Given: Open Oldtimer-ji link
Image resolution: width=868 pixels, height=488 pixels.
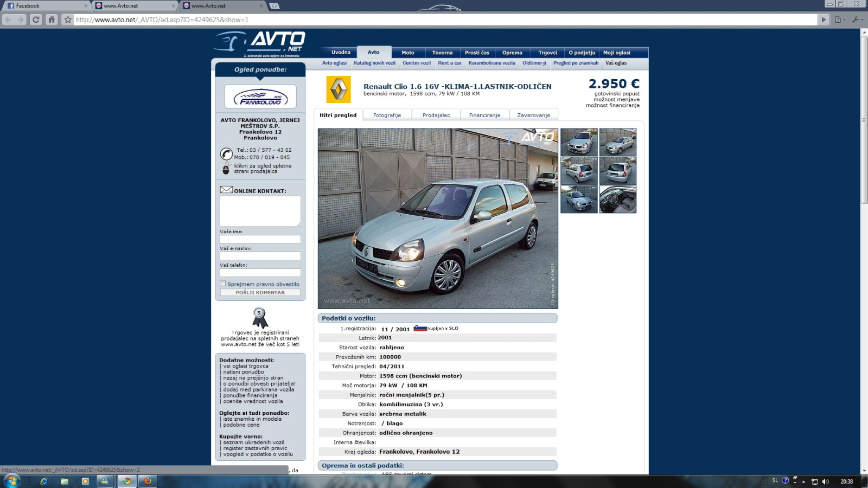Looking at the screenshot, I should [534, 63].
